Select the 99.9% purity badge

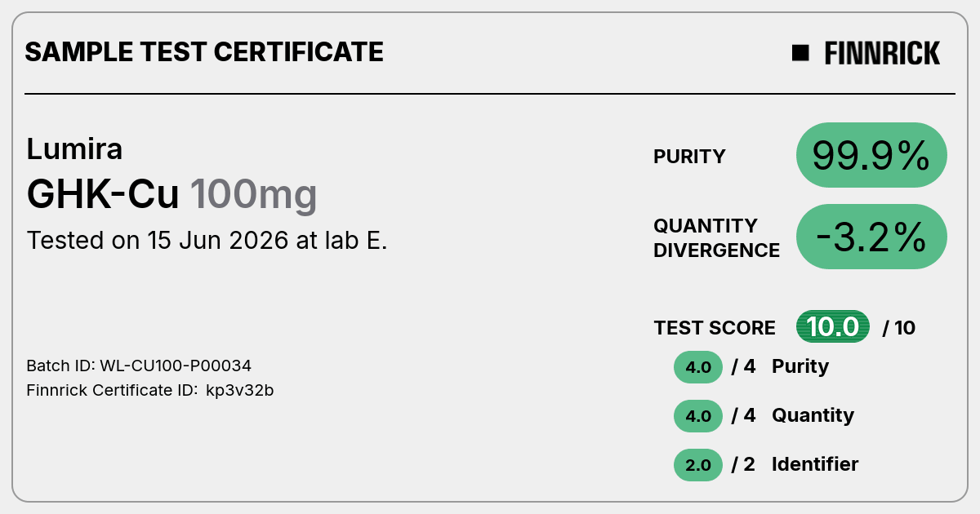(x=871, y=155)
